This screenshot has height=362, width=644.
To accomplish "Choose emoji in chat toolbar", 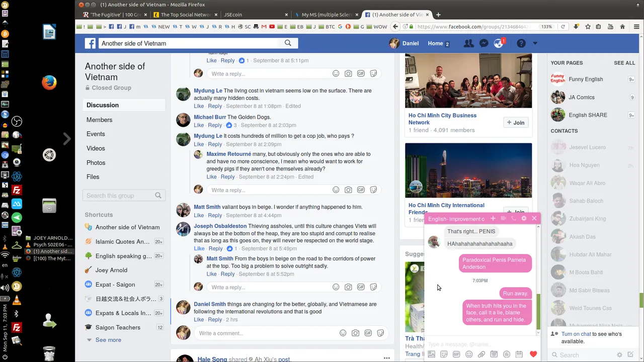I will pyautogui.click(x=469, y=354).
